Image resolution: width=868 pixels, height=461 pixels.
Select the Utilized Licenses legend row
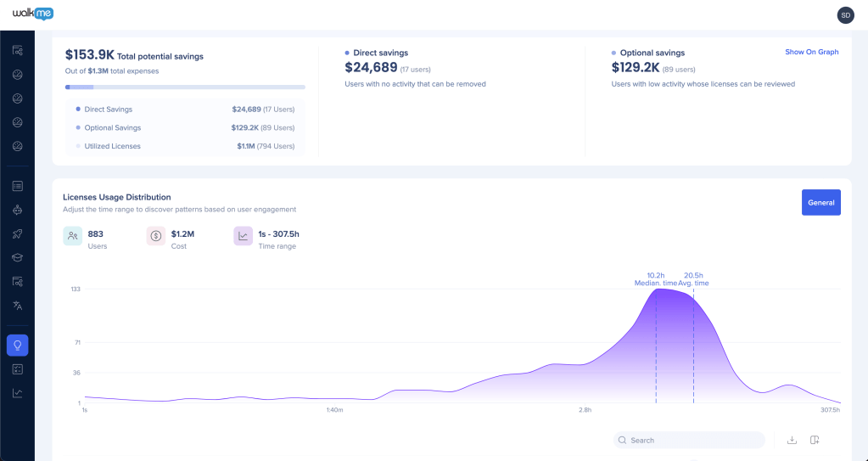[x=185, y=147]
